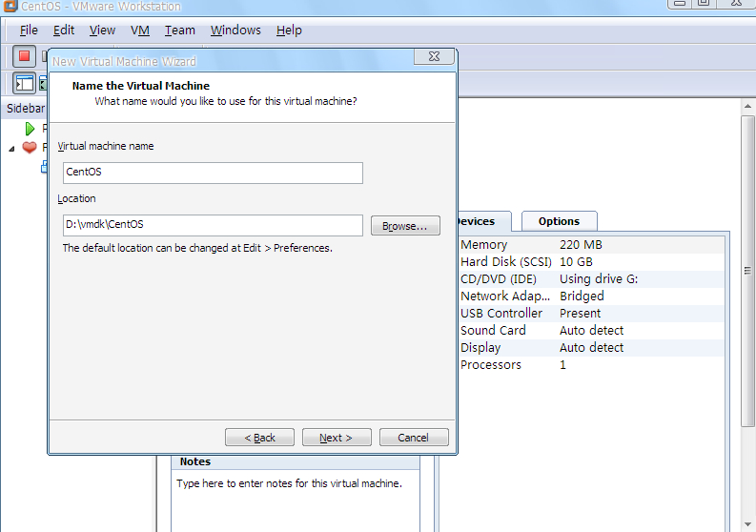Screen dimensions: 756x532
Task: Select the USB Controller row
Action: pos(592,314)
